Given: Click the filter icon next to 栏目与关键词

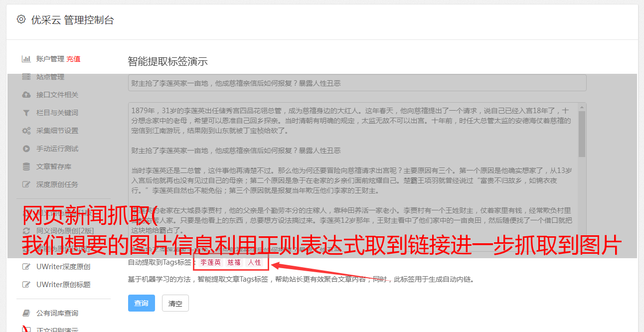Looking at the screenshot, I should (x=26, y=113).
